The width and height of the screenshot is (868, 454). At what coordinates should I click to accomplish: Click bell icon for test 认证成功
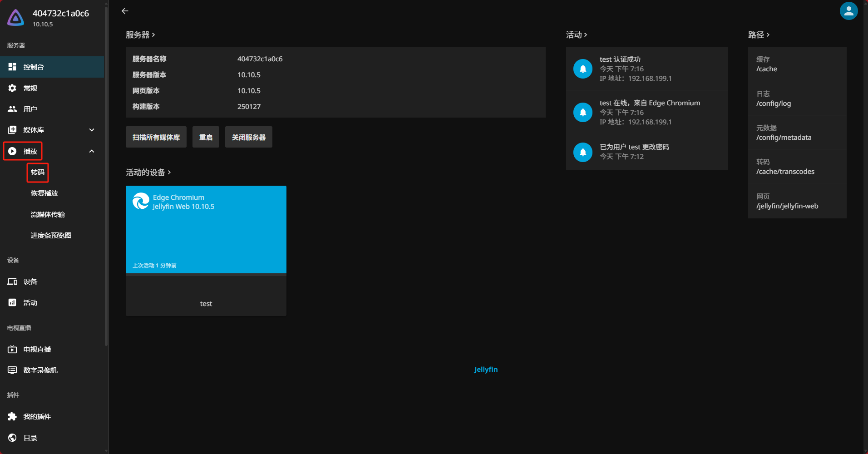coord(583,69)
